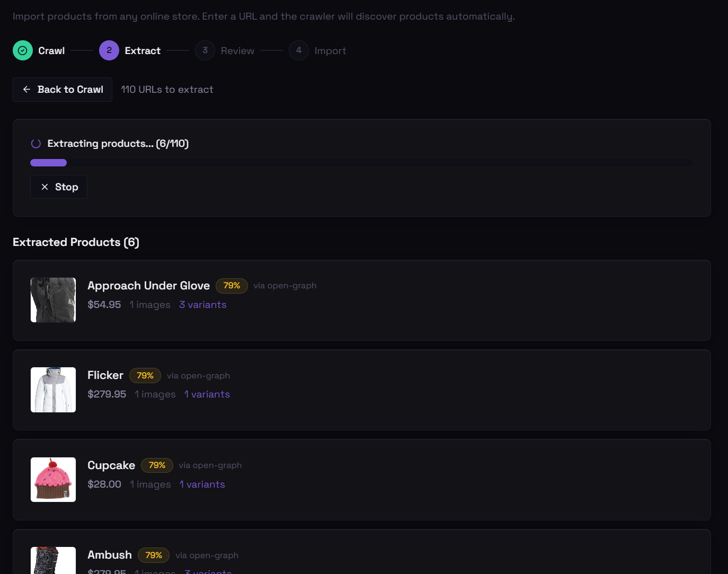Click the back arrow inside Back to Crawl

[26, 90]
